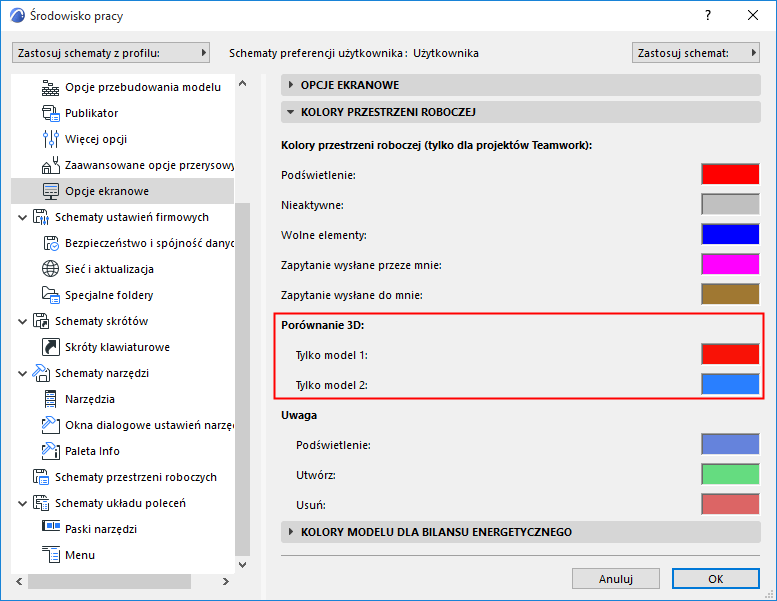Click the Porównanie 3D heading text
The width and height of the screenshot is (777, 601).
tap(323, 325)
